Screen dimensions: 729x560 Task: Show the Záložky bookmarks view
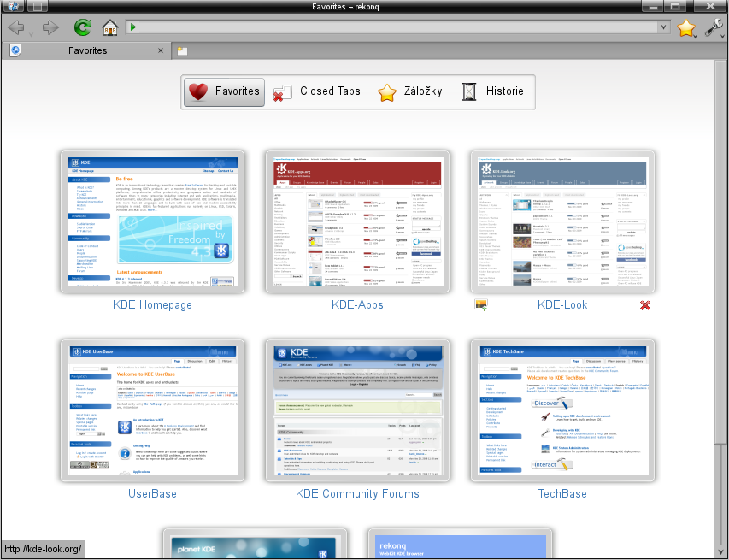(x=409, y=91)
